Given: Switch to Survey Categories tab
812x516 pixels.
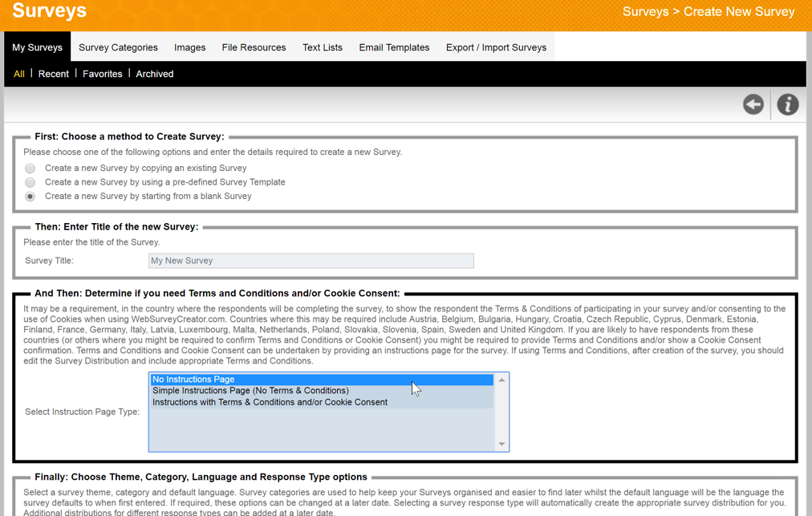Looking at the screenshot, I should coord(118,47).
